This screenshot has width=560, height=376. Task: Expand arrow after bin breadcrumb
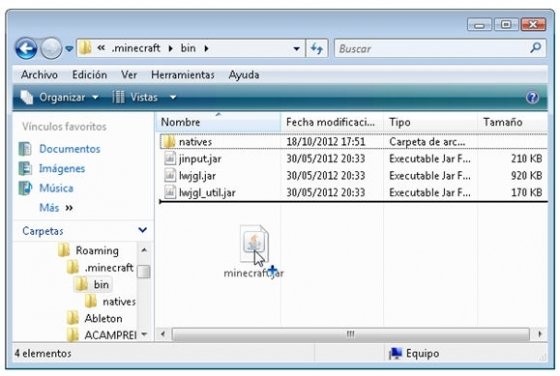206,48
